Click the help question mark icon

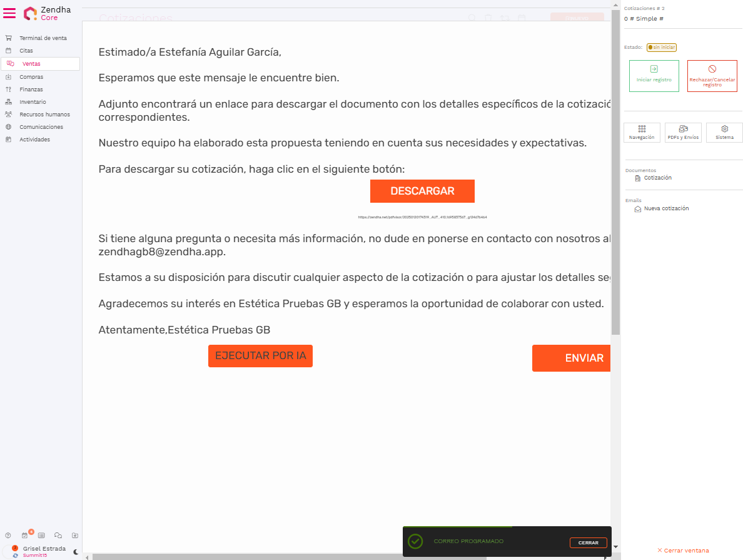(x=8, y=536)
